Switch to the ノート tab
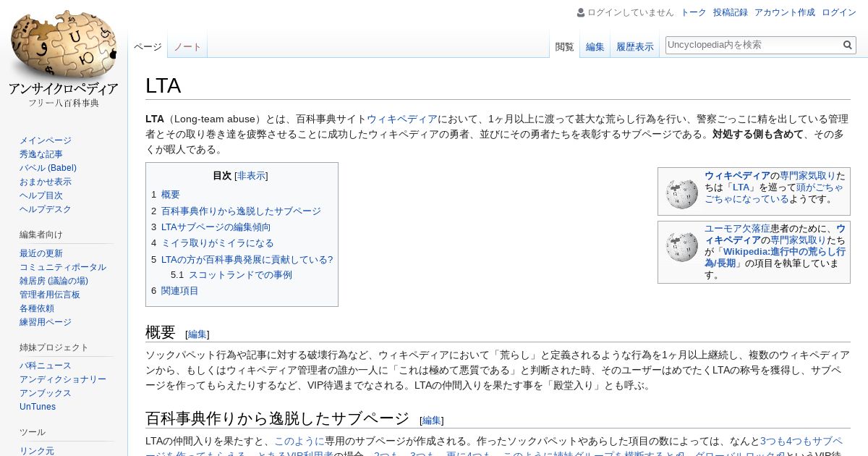This screenshot has width=868, height=456. 187,47
